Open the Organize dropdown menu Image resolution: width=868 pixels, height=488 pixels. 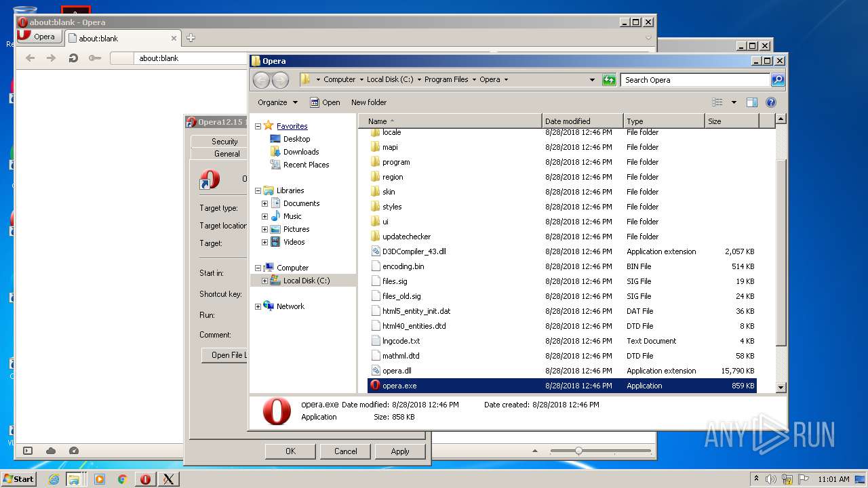tap(277, 102)
